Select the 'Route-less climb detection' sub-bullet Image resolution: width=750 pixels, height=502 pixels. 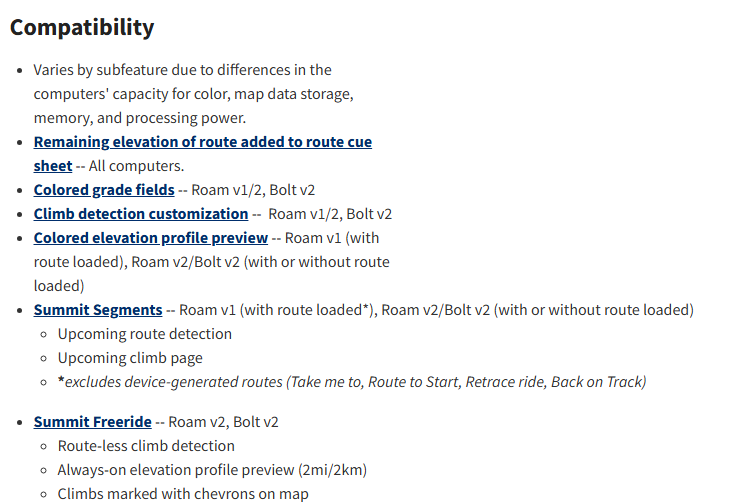pos(146,446)
